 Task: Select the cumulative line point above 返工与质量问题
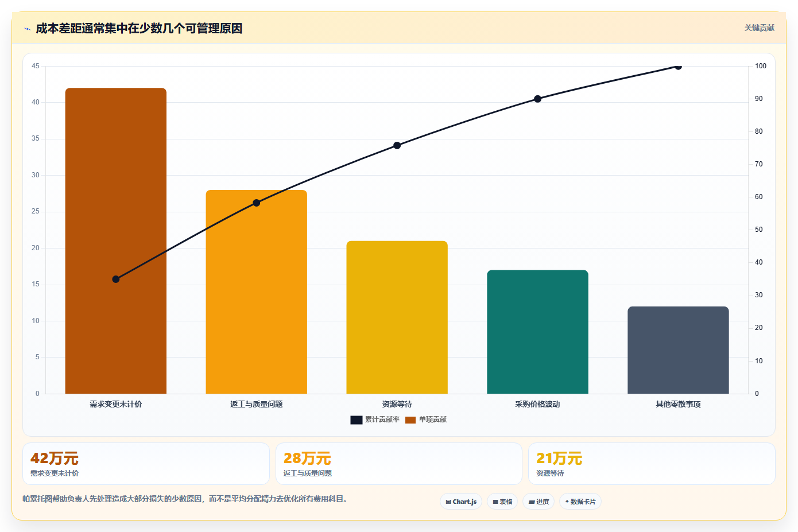point(257,203)
